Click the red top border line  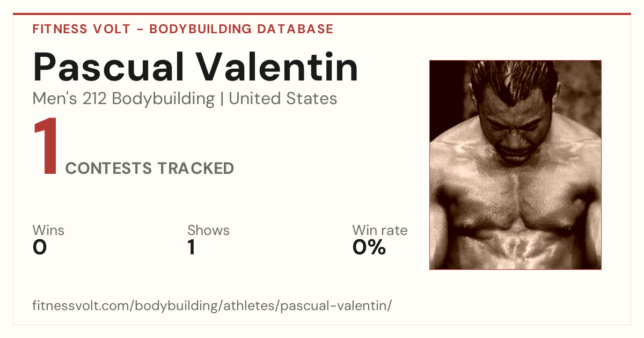click(322, 14)
